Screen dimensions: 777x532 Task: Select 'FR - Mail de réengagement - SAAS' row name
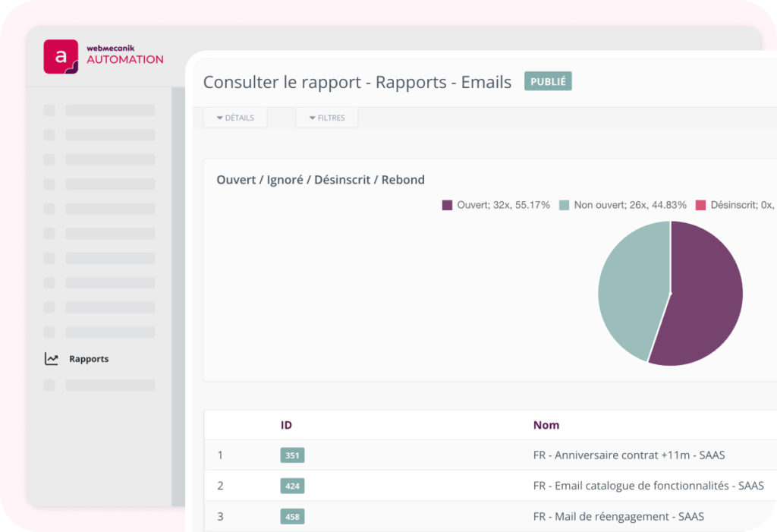(x=618, y=517)
